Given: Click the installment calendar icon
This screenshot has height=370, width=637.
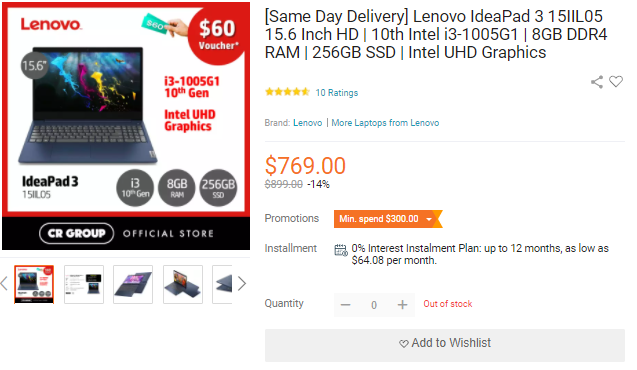Looking at the screenshot, I should click(x=341, y=250).
